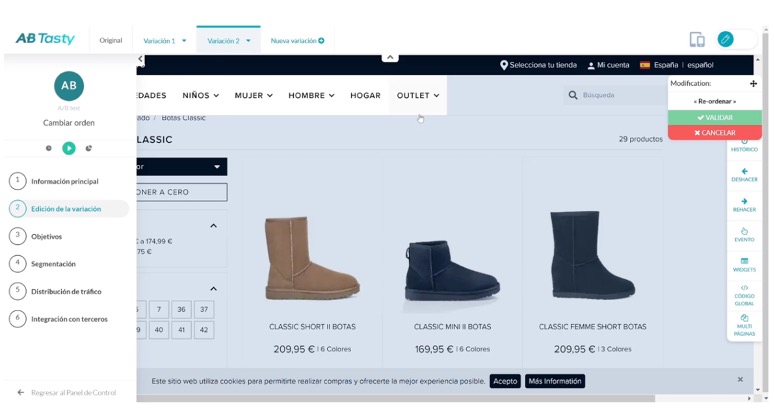774x416 pixels.
Task: Open Multi Páginas icon
Action: pyautogui.click(x=744, y=318)
